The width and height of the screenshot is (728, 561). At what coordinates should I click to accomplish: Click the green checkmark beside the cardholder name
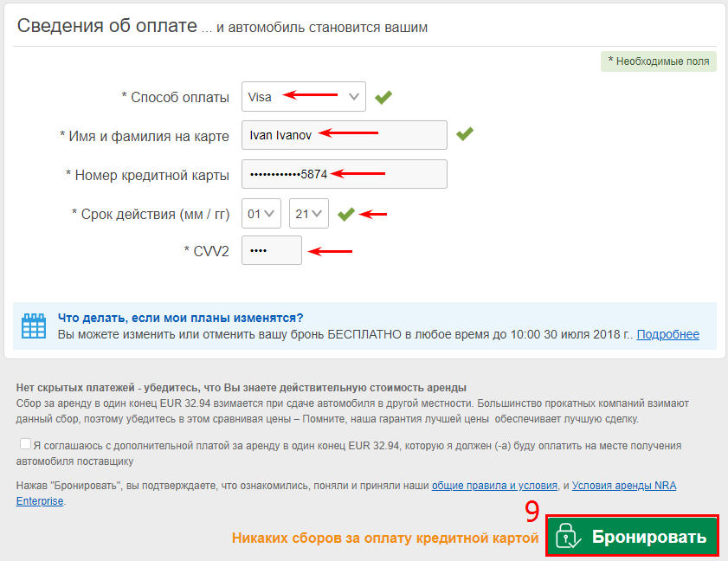pyautogui.click(x=465, y=134)
